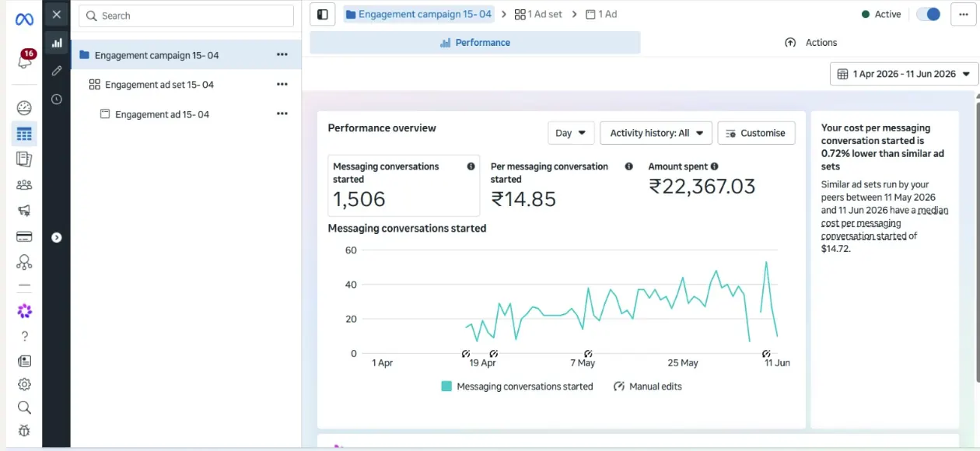Screen dimensions: 980x451
Task: Select the pencil edit icon
Action: click(57, 71)
